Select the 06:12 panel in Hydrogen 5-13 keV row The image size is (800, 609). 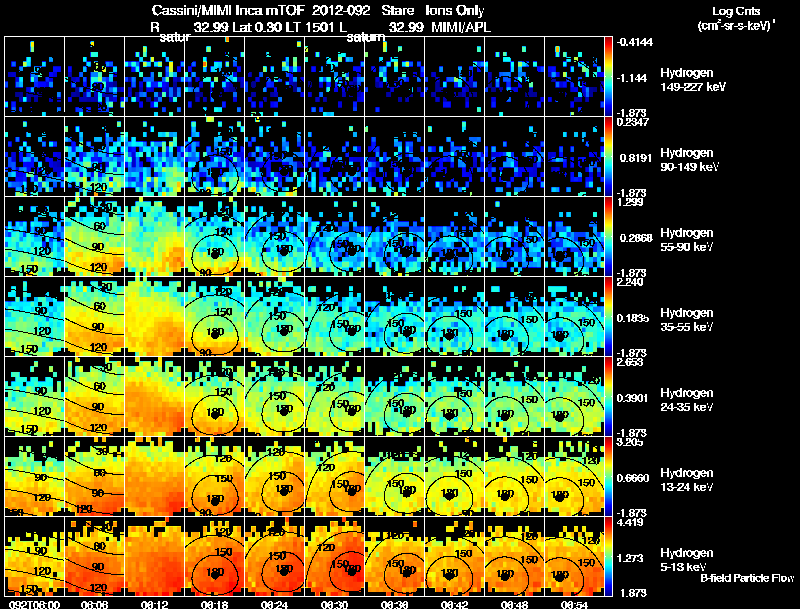[x=155, y=556]
